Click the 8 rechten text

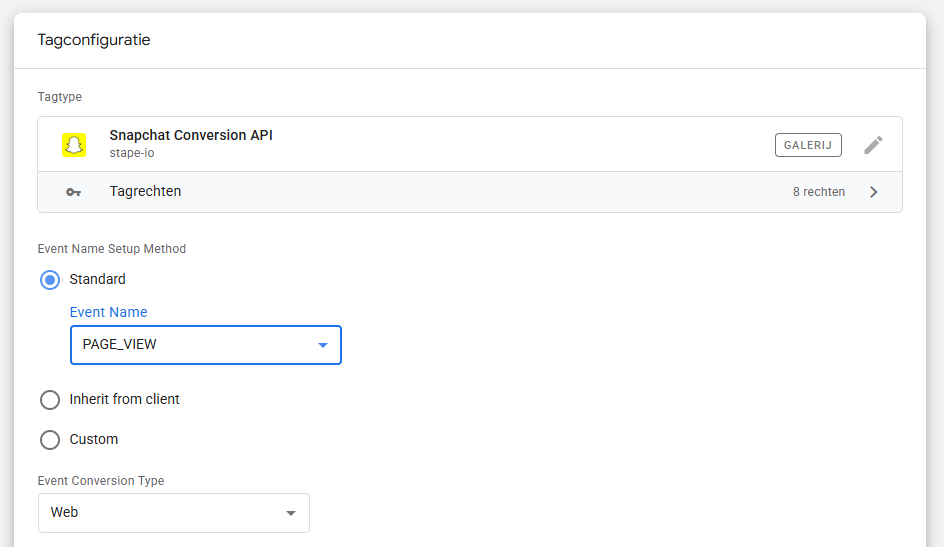[818, 192]
